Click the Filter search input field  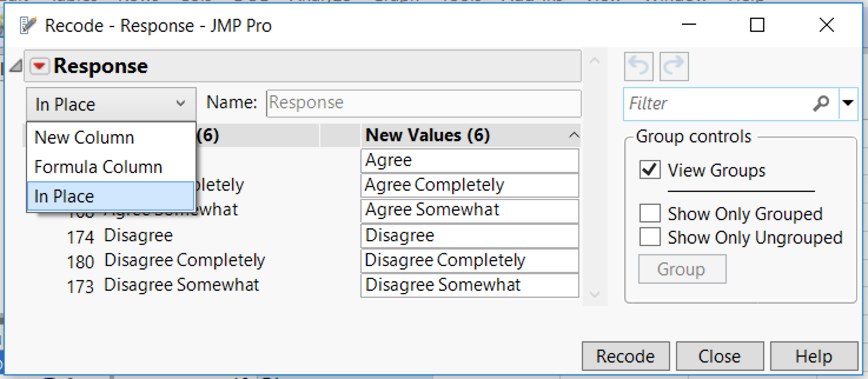(717, 104)
